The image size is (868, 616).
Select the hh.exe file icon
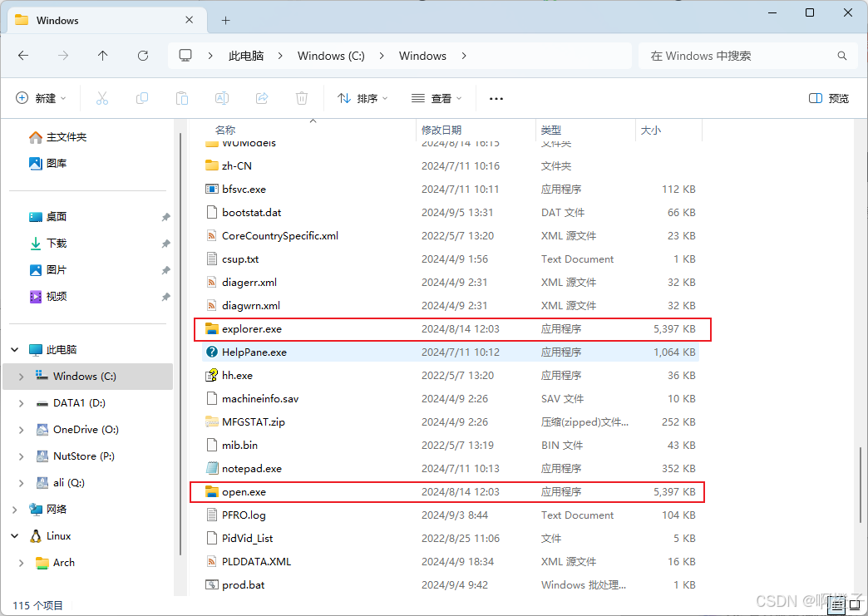pyautogui.click(x=211, y=375)
